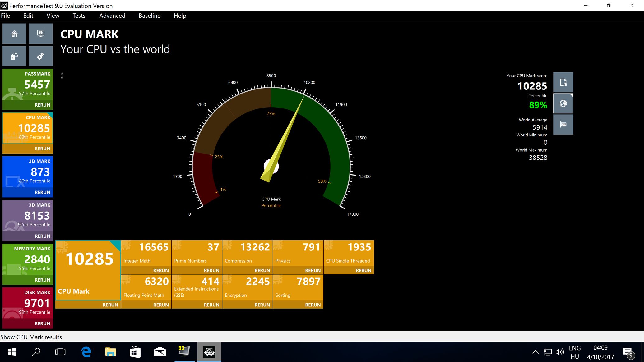The image size is (644, 362).
Task: Select the PassMark 5457 score tile
Action: click(28, 85)
